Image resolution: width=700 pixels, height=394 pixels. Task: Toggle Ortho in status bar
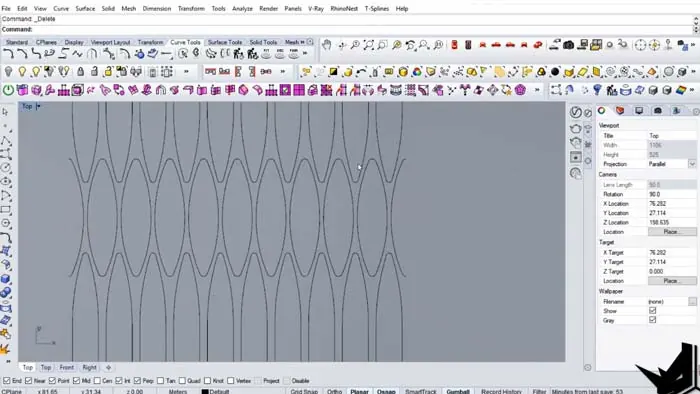pos(334,391)
